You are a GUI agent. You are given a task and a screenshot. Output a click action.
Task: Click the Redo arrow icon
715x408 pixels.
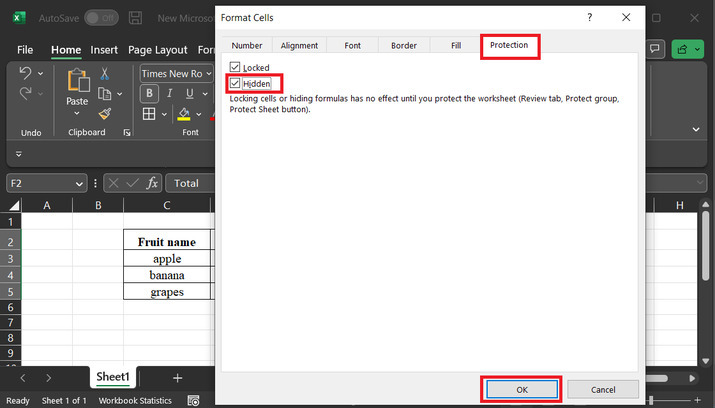point(26,93)
